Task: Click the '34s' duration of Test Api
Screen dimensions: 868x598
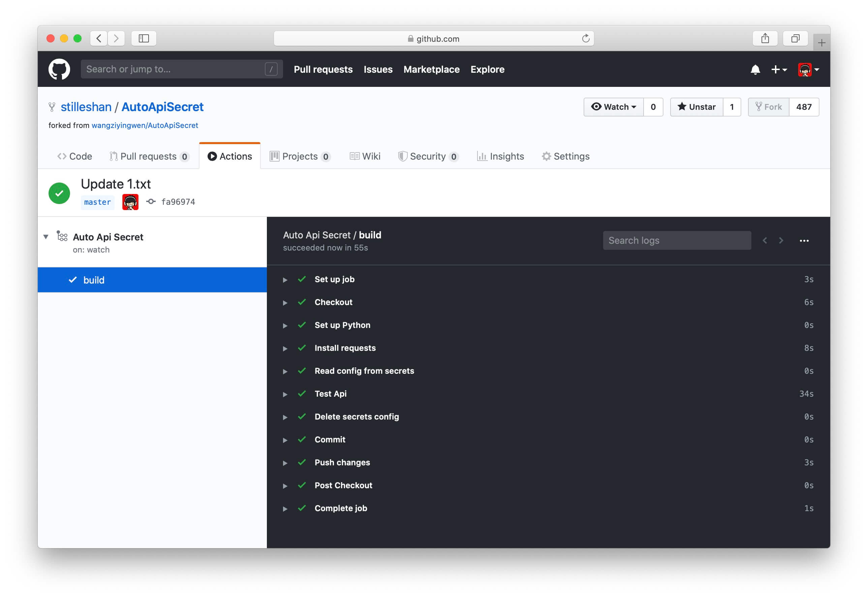Action: (806, 394)
